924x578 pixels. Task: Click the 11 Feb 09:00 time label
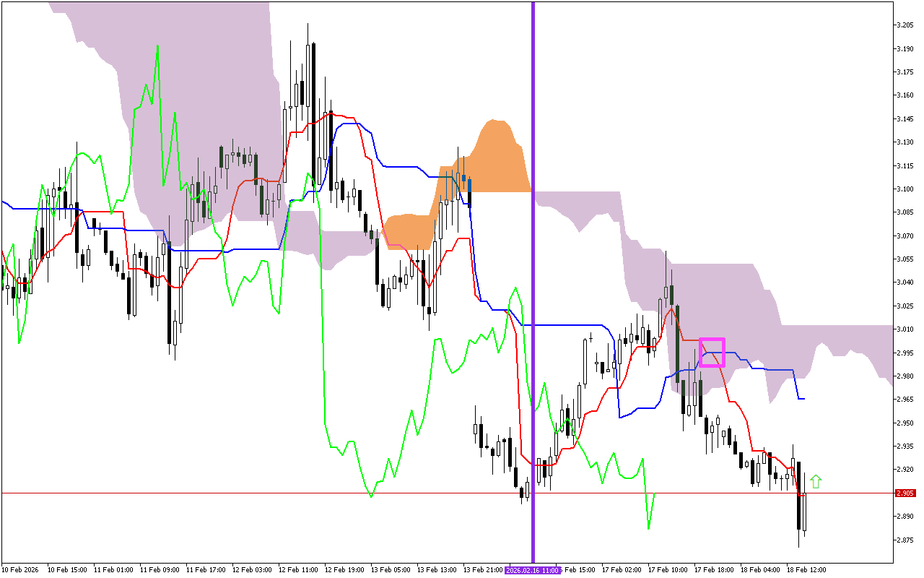[x=160, y=570]
